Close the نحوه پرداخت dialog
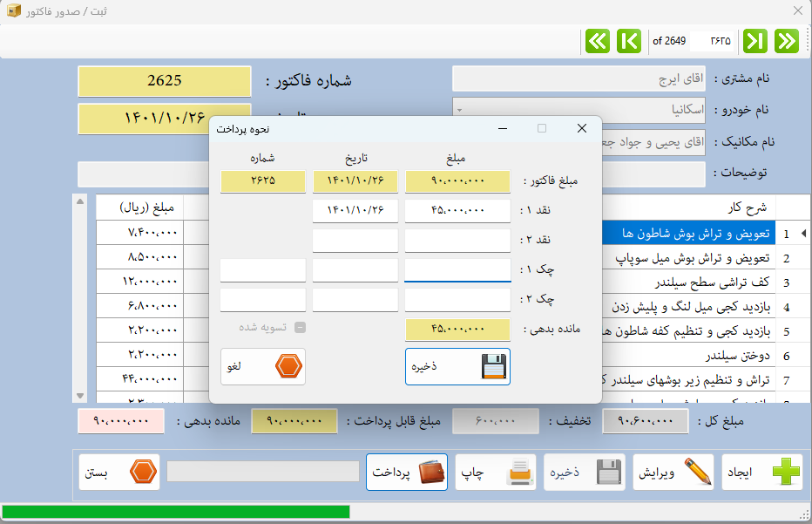 [582, 128]
